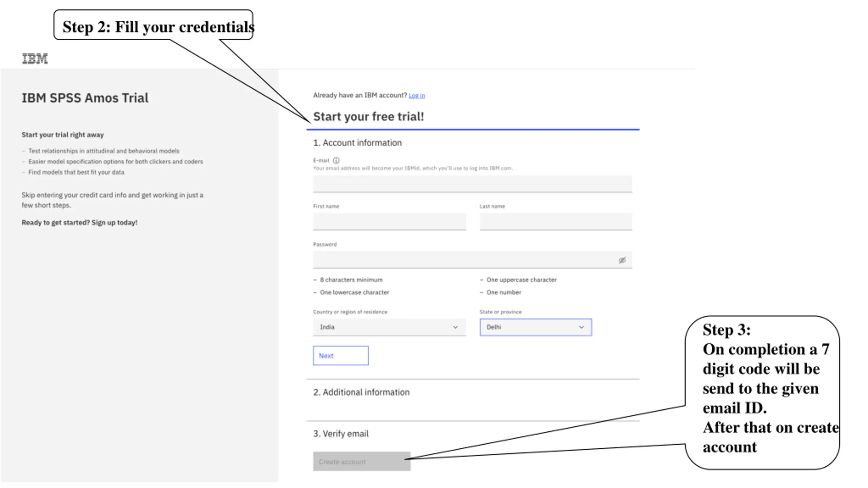Screen dimensions: 868x488
Task: Click the E-mail info tooltip icon
Action: pos(336,160)
